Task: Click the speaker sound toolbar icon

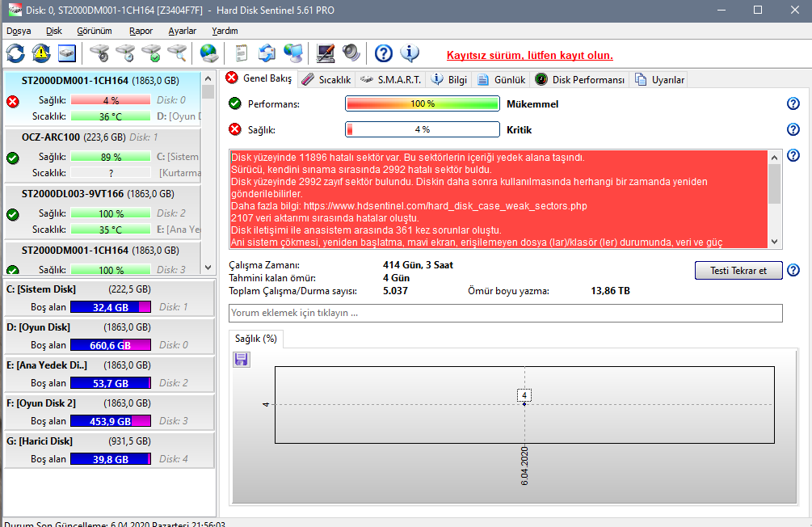Action: (351, 53)
